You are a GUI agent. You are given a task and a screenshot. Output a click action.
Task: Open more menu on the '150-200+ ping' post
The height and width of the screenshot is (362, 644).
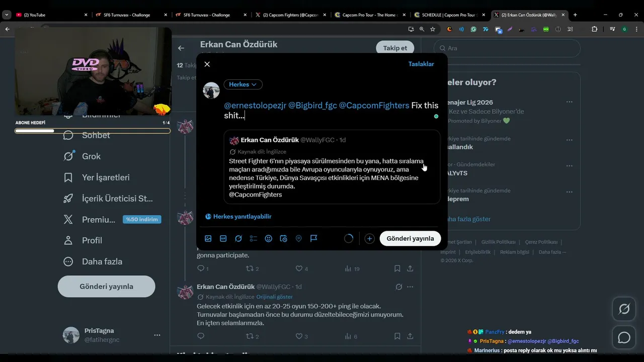410,287
